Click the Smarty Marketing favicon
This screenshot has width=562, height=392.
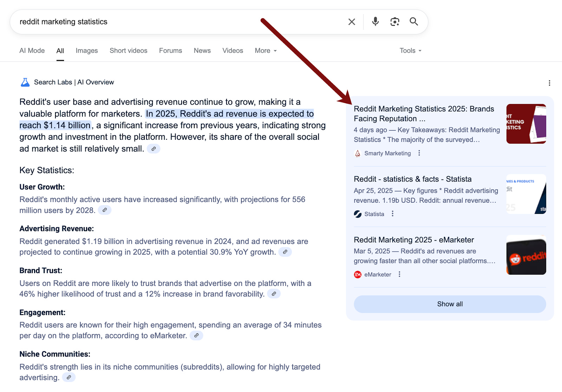coord(358,153)
